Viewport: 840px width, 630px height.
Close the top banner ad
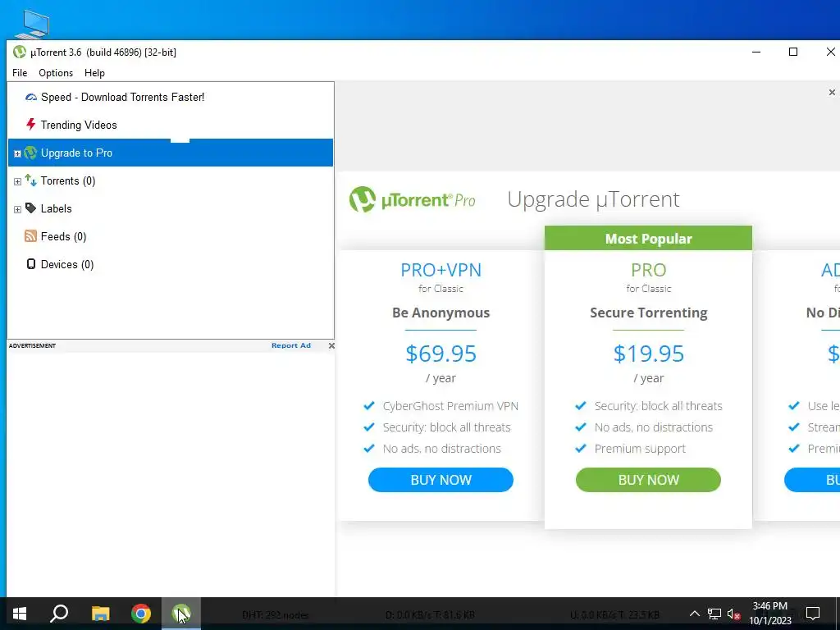(x=832, y=92)
